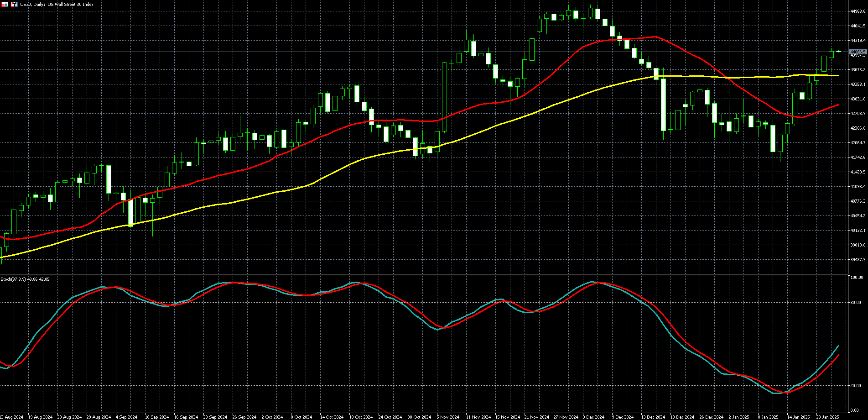The image size is (868, 420).
Task: Click the 26 Sep 2024 date label
Action: (x=244, y=417)
